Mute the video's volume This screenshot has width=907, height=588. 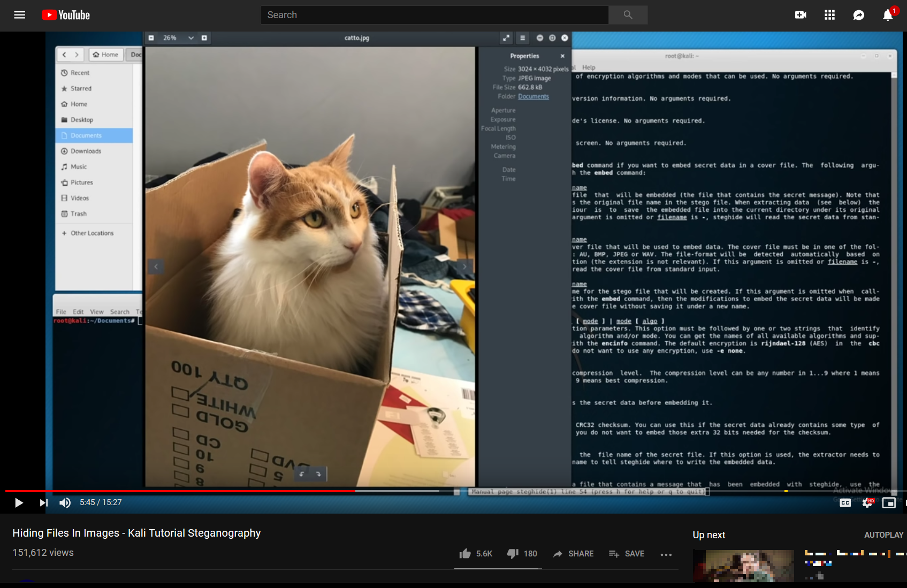coord(65,503)
